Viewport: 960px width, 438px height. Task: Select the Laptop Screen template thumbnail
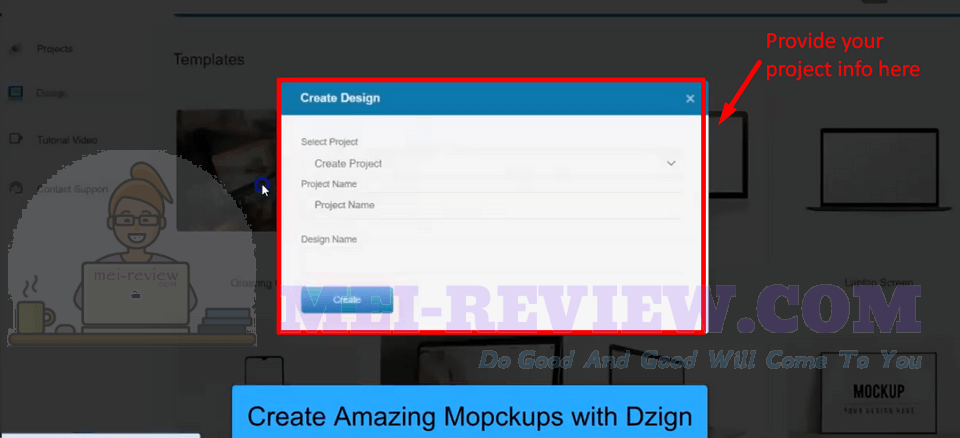[x=879, y=170]
